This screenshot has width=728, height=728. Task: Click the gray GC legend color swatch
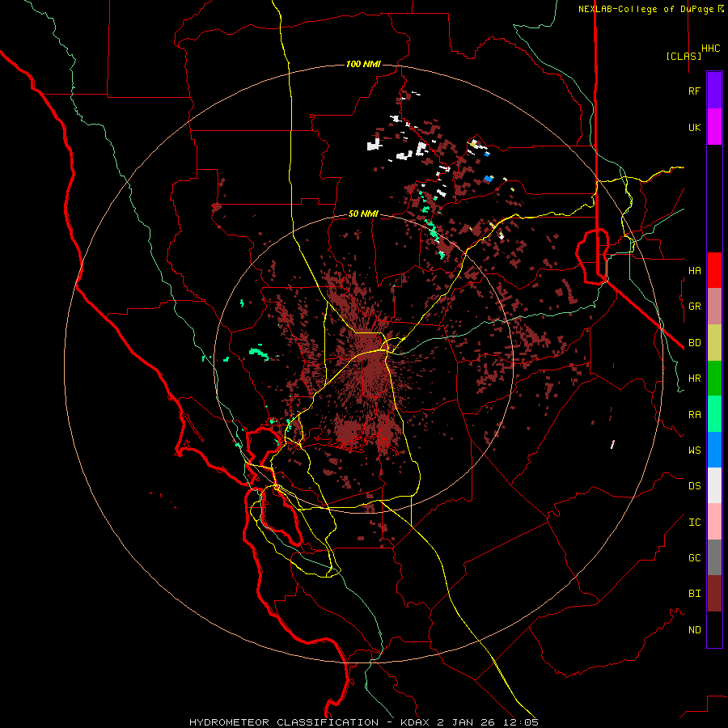(714, 557)
